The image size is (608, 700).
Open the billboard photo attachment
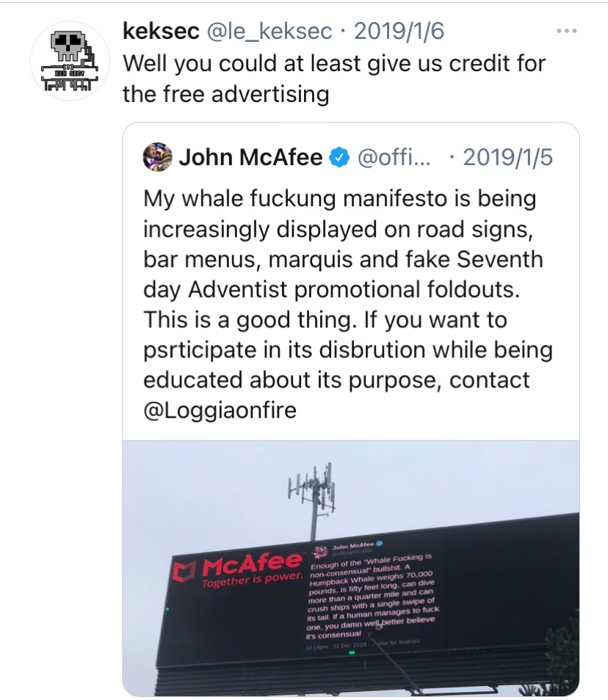[351, 568]
